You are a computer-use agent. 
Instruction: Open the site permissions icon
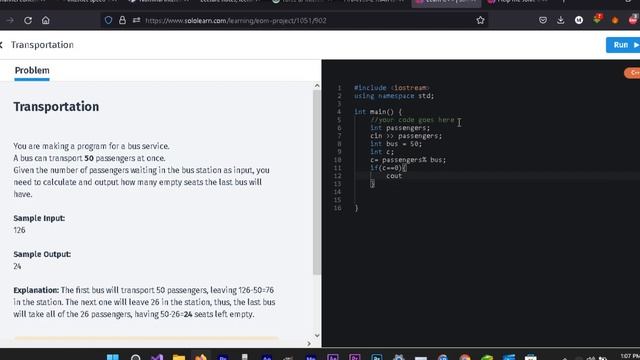click(136, 20)
